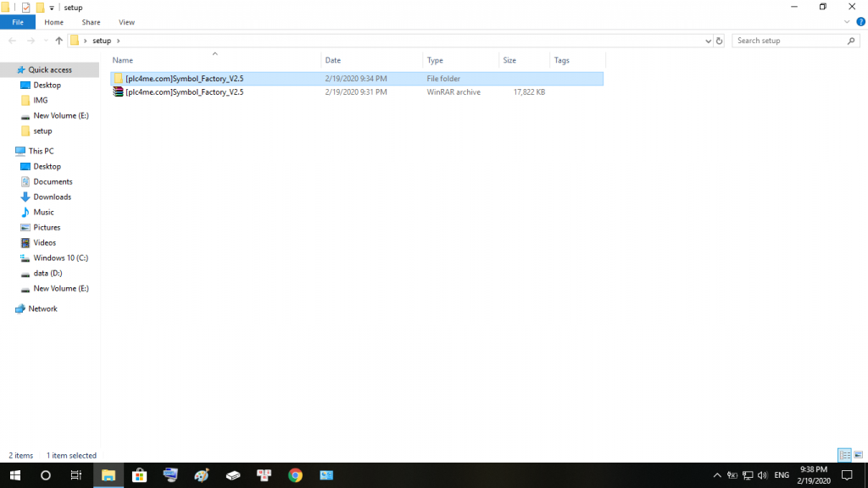
Task: Open the File menu
Action: 18,22
